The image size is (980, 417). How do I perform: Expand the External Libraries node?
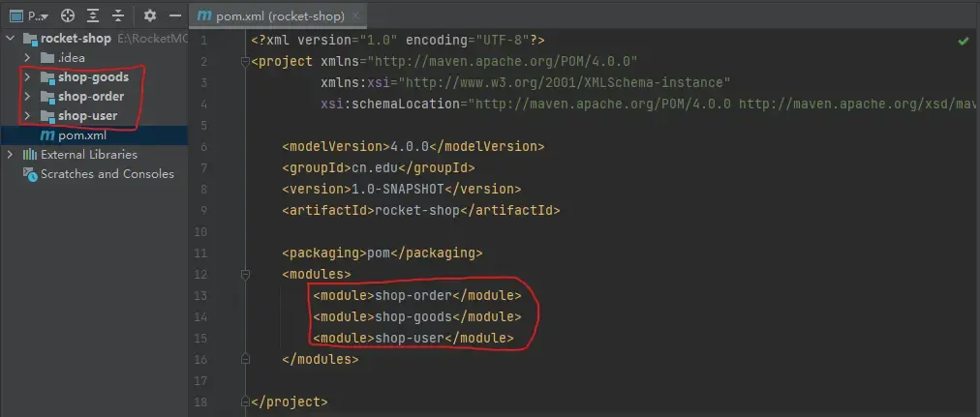tap(11, 155)
